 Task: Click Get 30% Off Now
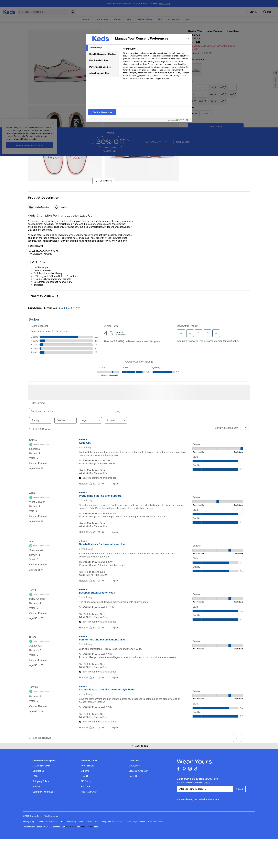coord(156,142)
